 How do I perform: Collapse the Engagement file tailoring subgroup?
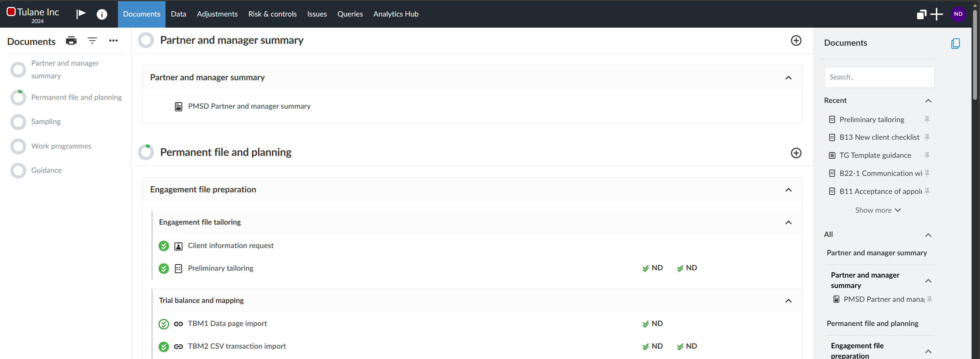click(788, 222)
